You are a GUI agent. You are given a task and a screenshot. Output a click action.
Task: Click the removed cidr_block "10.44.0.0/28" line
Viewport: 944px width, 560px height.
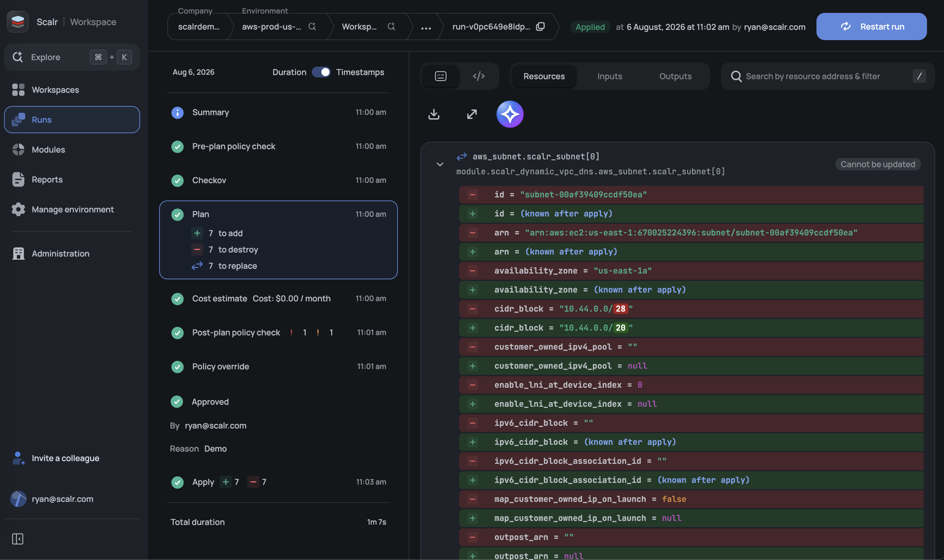click(x=691, y=309)
